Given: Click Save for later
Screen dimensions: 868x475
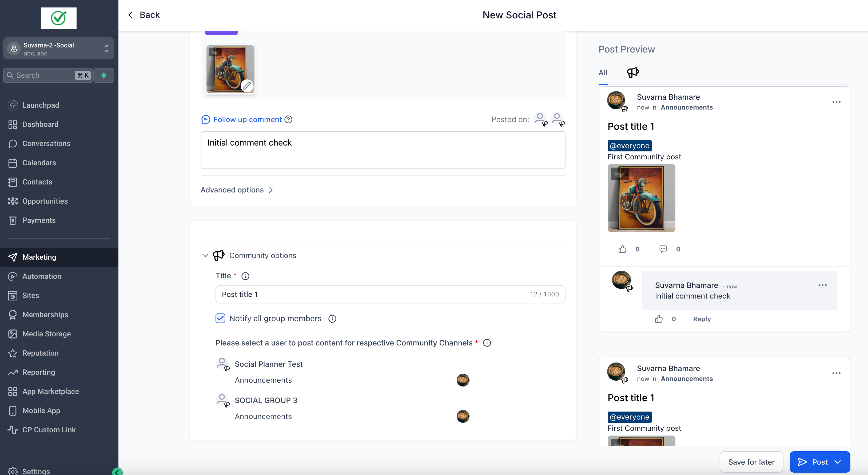Looking at the screenshot, I should pos(751,462).
